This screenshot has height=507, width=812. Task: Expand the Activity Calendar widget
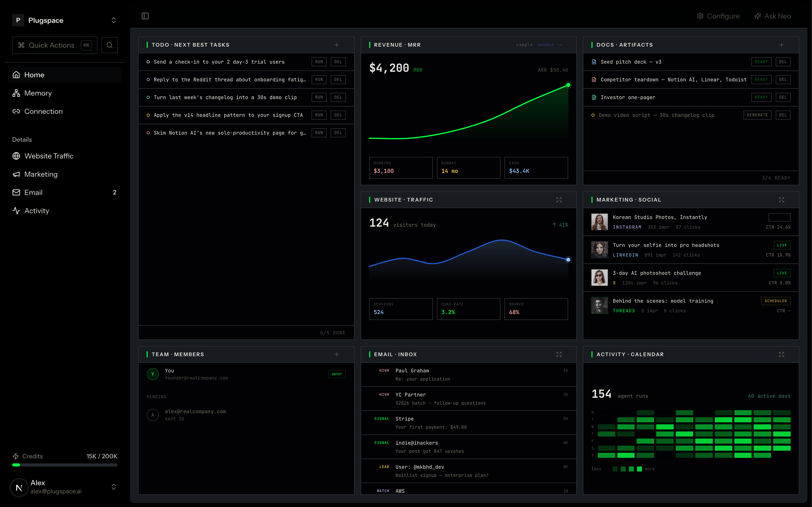click(781, 354)
